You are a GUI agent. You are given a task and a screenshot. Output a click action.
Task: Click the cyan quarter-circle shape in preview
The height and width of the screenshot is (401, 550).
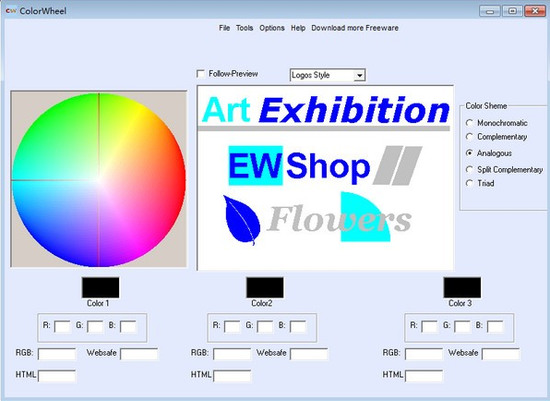pos(365,216)
